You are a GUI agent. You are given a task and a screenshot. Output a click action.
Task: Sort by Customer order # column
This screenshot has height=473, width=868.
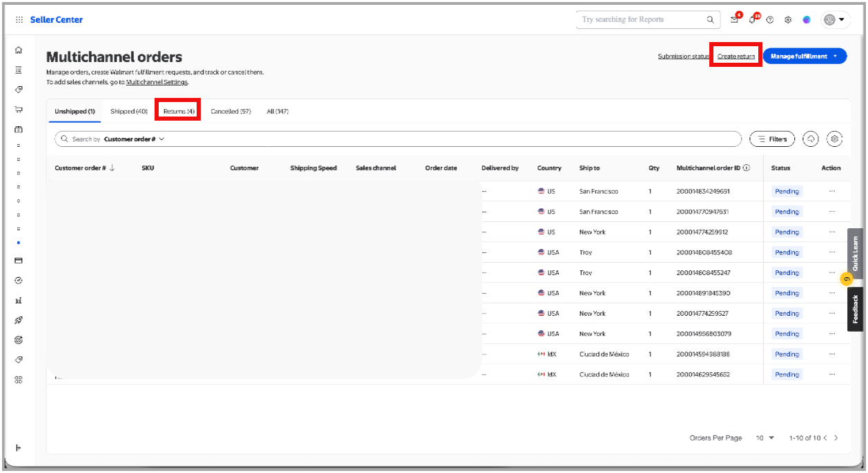click(84, 168)
